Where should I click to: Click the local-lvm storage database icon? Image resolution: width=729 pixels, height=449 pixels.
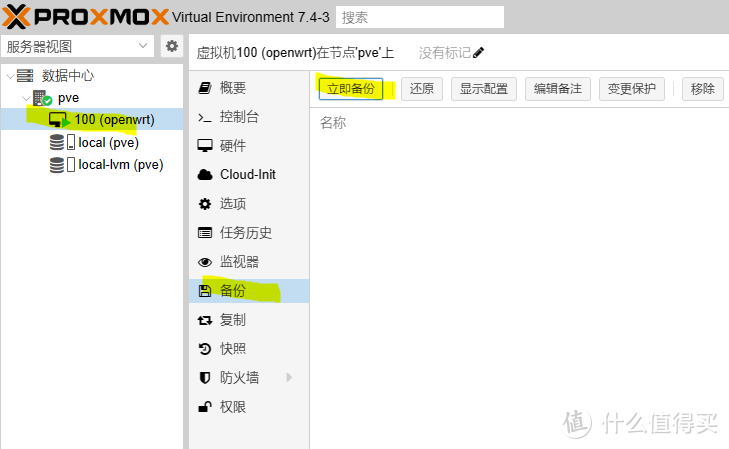click(x=57, y=165)
